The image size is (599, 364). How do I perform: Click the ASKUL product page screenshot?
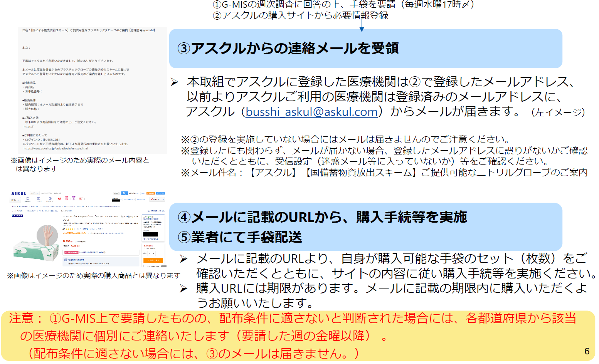tap(88, 229)
